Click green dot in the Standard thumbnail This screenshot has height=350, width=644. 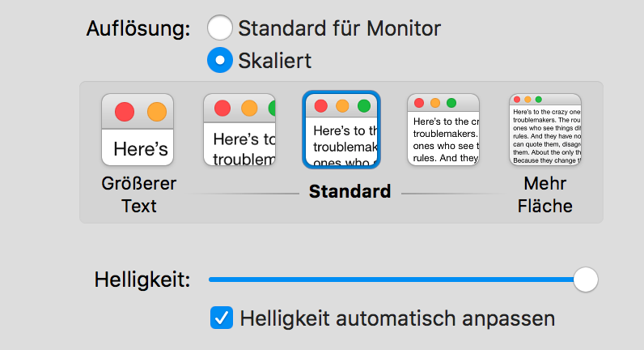(x=364, y=106)
